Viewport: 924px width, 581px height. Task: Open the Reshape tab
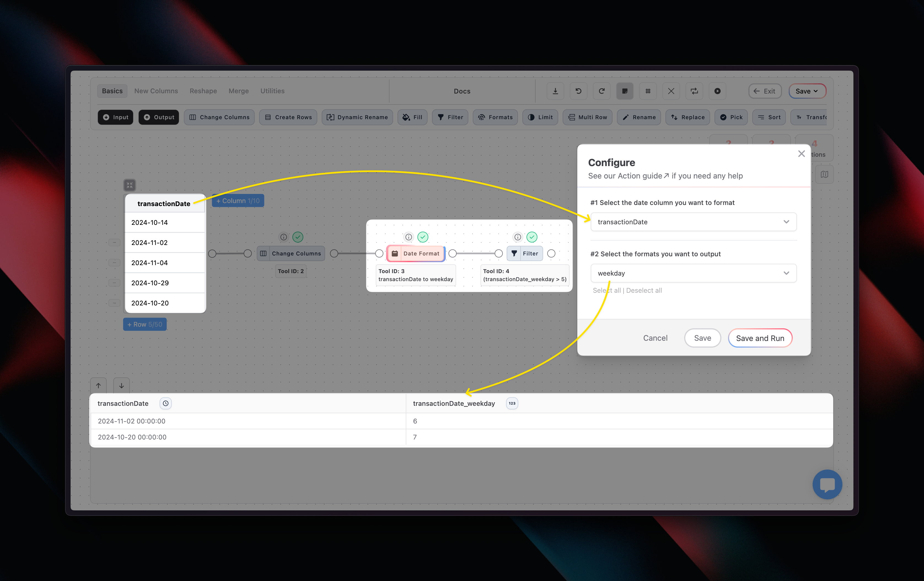(x=203, y=91)
